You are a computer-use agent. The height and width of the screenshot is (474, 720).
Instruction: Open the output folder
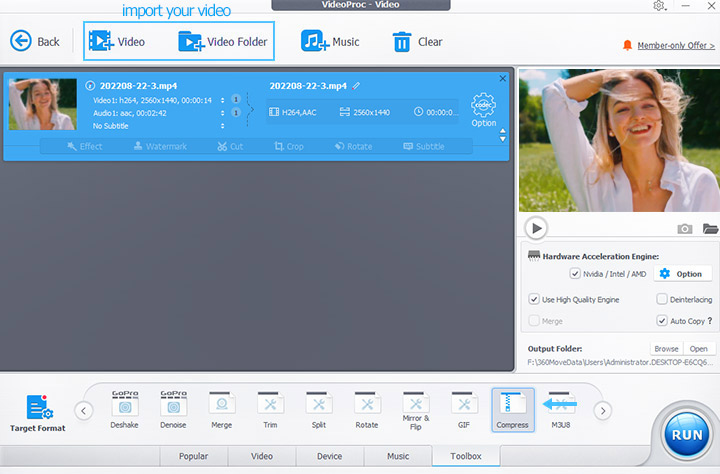698,349
